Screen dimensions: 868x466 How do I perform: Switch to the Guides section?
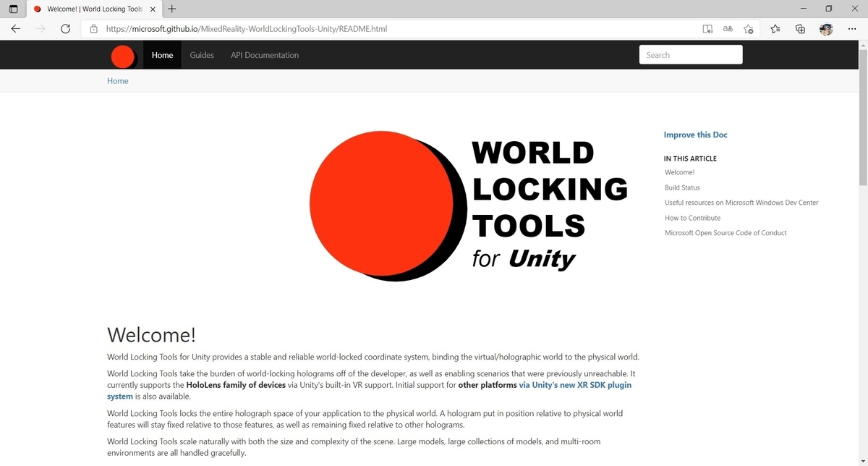[x=201, y=55]
